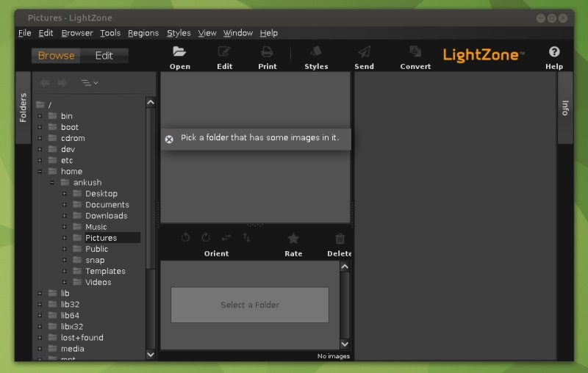The width and height of the screenshot is (588, 373).
Task: Select the Documents folder
Action: [107, 205]
